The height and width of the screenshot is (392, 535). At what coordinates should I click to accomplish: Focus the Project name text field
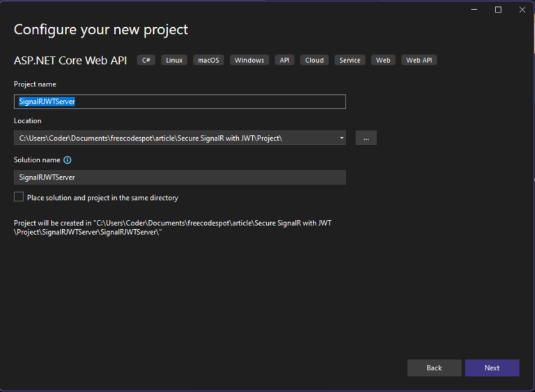pyautogui.click(x=180, y=102)
